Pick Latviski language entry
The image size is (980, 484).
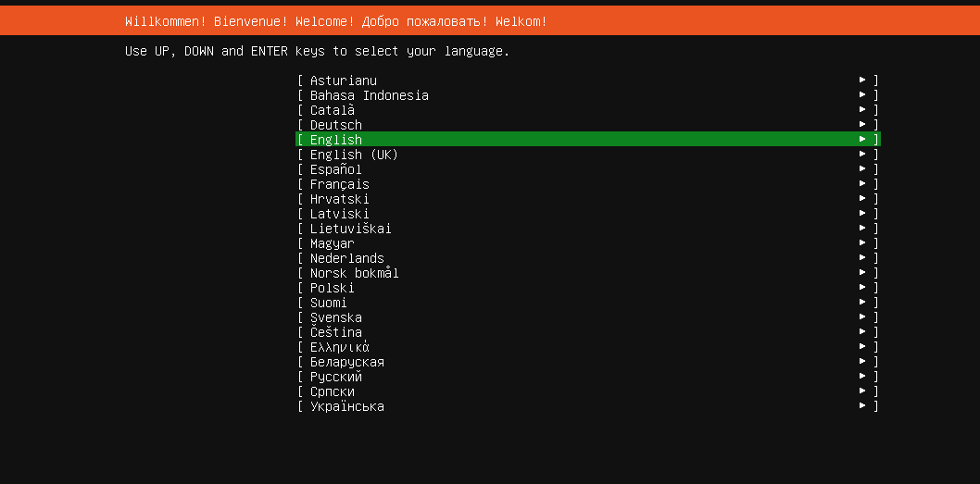coord(587,214)
